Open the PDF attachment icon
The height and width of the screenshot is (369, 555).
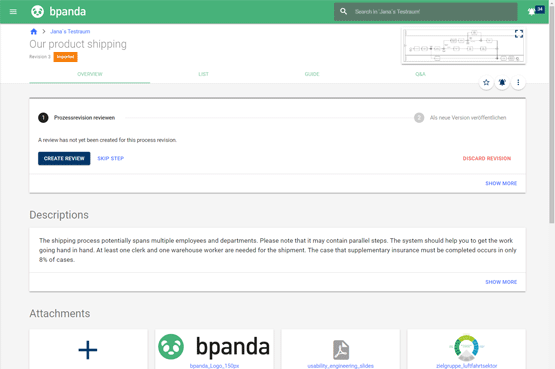[x=341, y=350]
